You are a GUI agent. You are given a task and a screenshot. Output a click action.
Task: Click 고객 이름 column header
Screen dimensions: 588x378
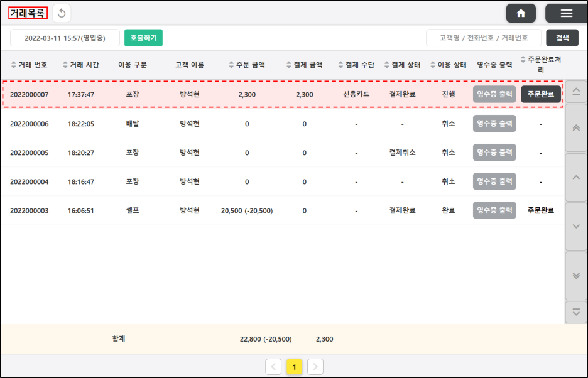click(x=189, y=65)
